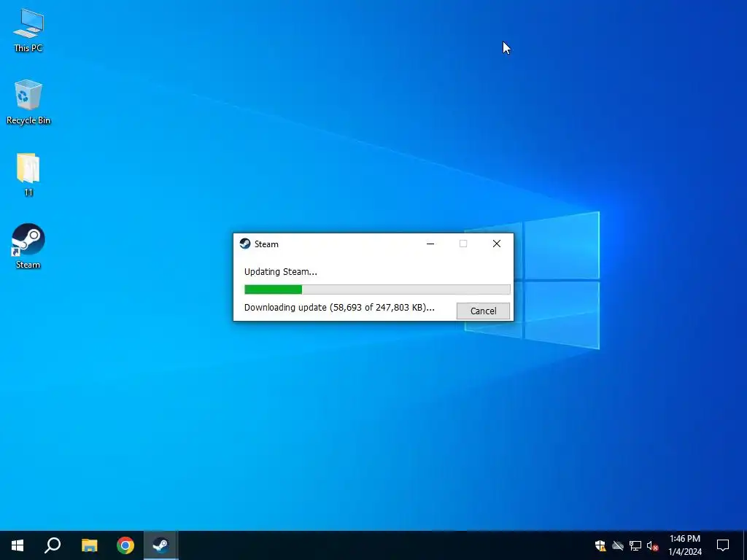
Task: Click the "Updating Steam..." text
Action: click(281, 272)
